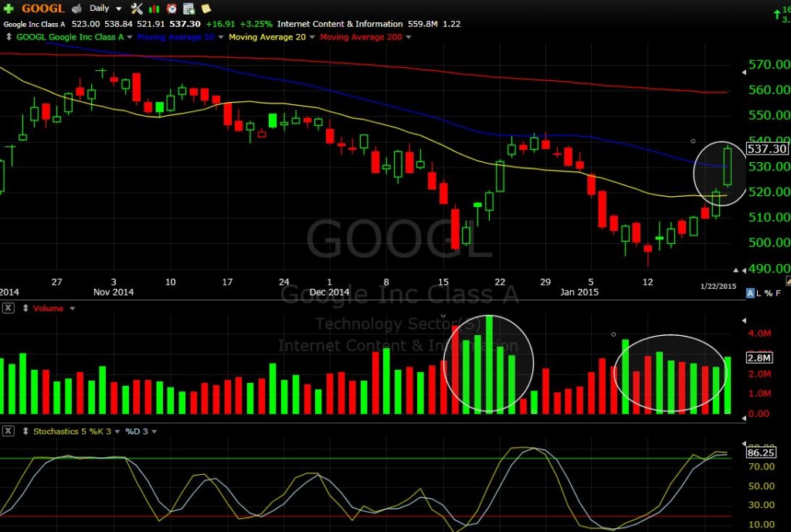This screenshot has height=532, width=791.
Task: Select the F scale toggle
Action: point(778,293)
